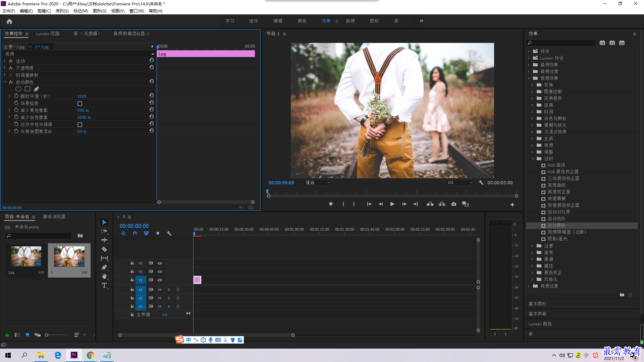Switch to Lumetri 范围 tab
The width and height of the screenshot is (644, 362).
pyautogui.click(x=48, y=34)
